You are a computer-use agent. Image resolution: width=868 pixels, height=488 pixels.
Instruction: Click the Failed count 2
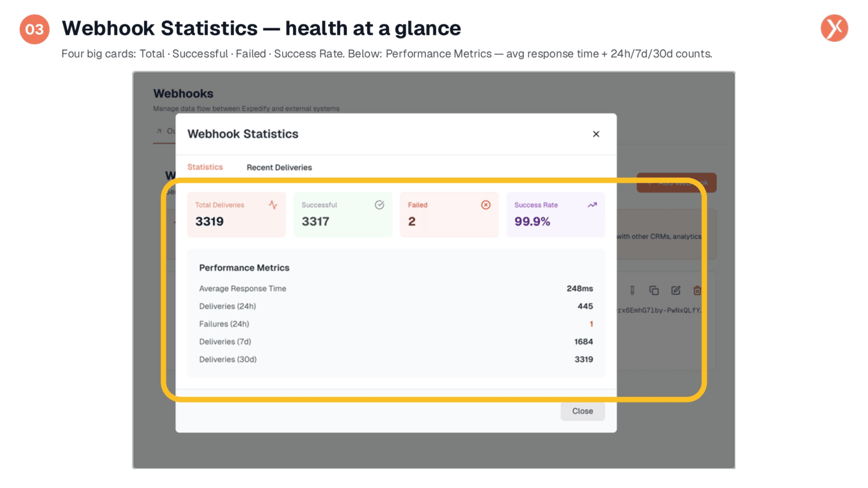tap(412, 221)
